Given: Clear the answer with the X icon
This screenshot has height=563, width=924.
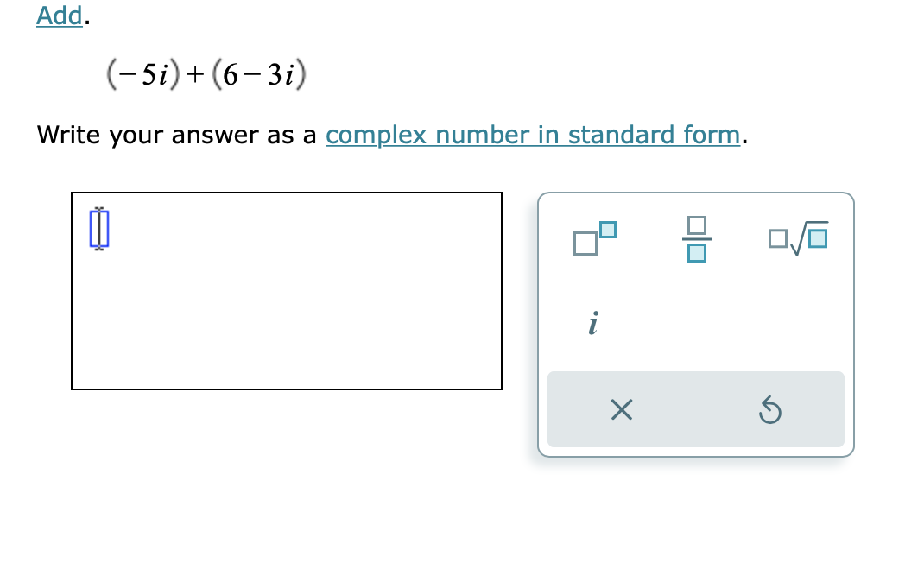Looking at the screenshot, I should click(621, 409).
